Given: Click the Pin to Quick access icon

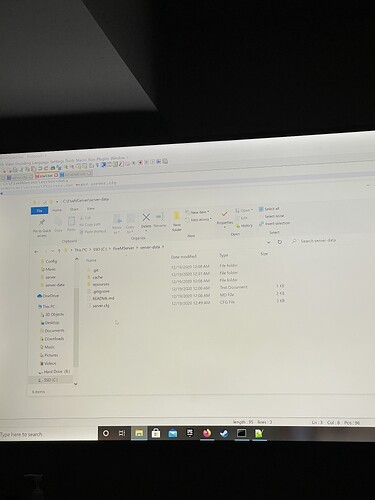Looking at the screenshot, I should [42, 223].
